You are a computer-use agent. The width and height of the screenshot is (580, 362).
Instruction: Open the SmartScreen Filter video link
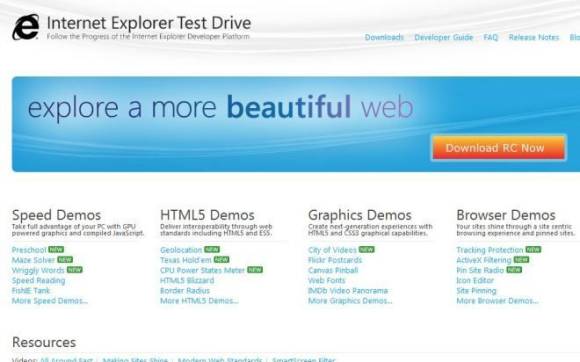[304, 359]
